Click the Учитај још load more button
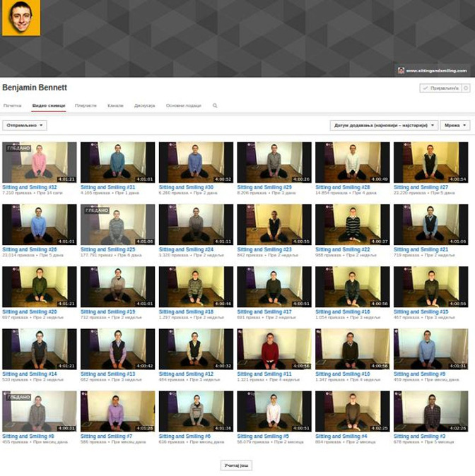This screenshot has width=475, height=476. click(x=236, y=465)
